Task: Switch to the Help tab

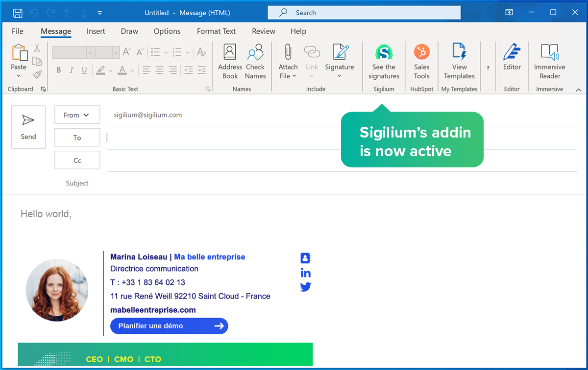Action: [x=298, y=31]
